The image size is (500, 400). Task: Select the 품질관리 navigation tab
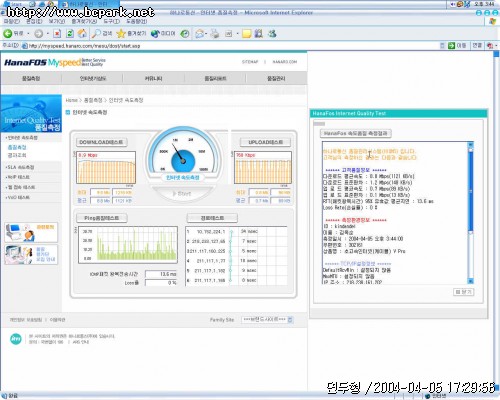(276, 78)
